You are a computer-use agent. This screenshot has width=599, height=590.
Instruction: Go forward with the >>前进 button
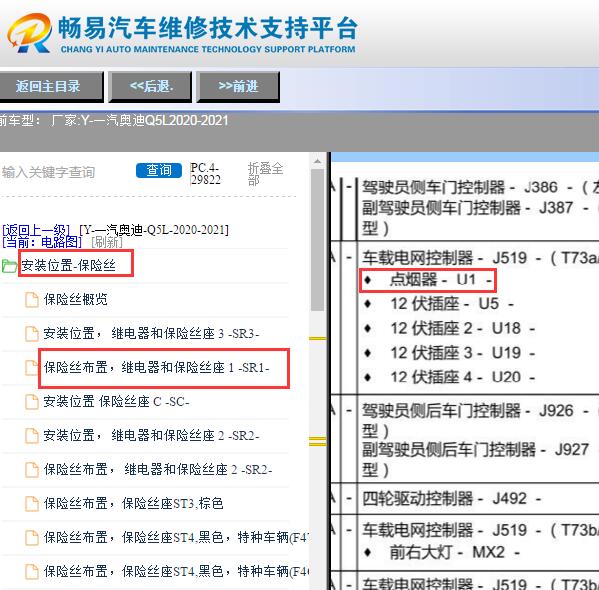tap(238, 86)
